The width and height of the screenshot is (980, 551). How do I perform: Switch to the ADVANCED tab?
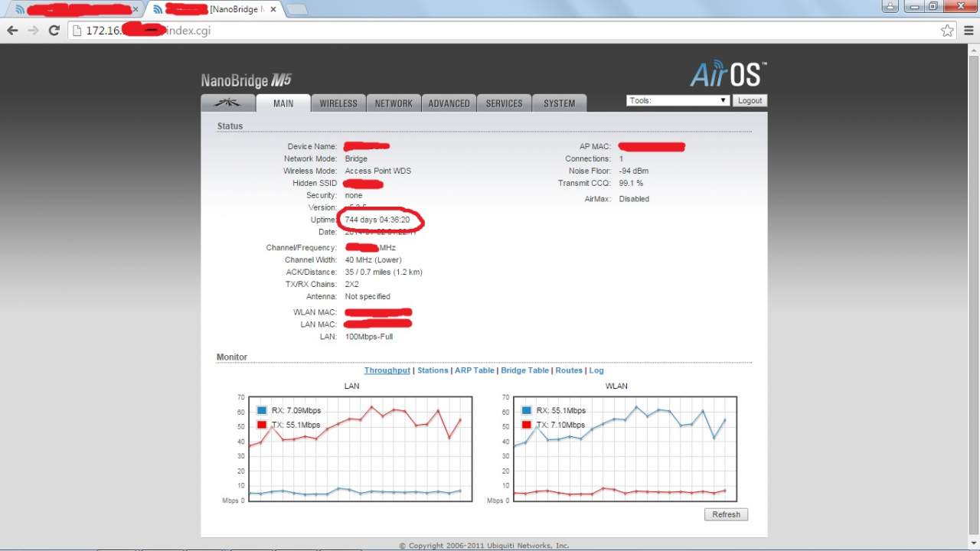click(449, 103)
